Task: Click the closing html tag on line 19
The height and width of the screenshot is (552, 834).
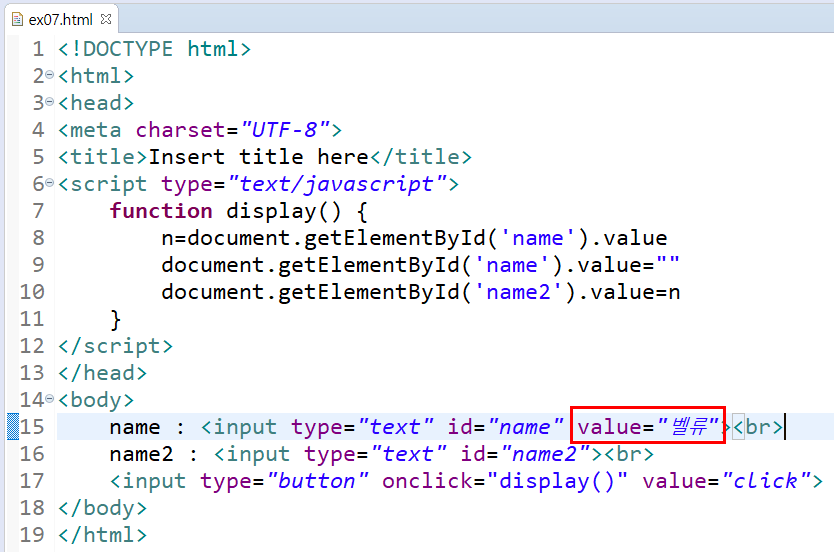Action: tap(102, 535)
